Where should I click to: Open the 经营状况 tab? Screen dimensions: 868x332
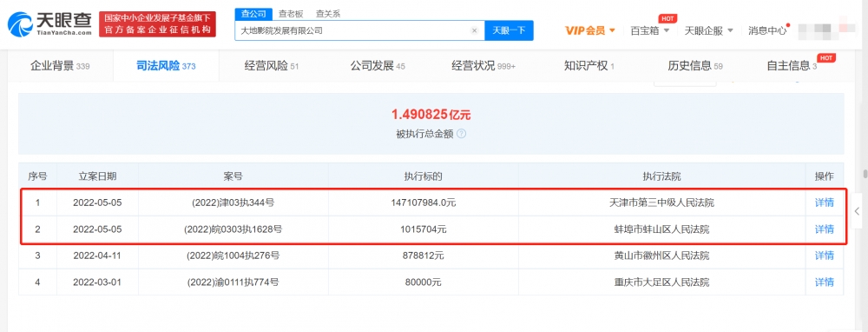pos(483,66)
